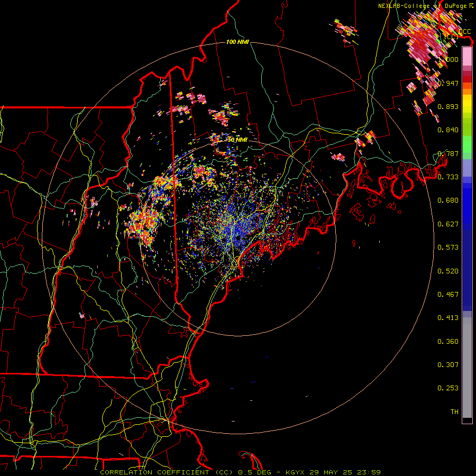Click the 0.947 scale value

(448, 83)
